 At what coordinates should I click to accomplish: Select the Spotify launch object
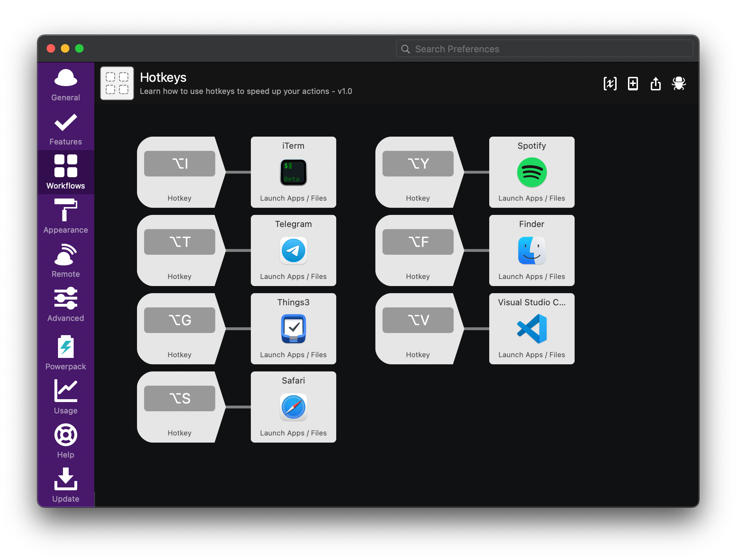532,172
